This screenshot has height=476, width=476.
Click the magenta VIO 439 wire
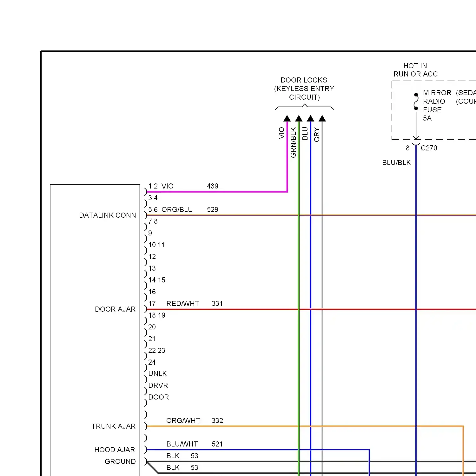pyautogui.click(x=217, y=192)
